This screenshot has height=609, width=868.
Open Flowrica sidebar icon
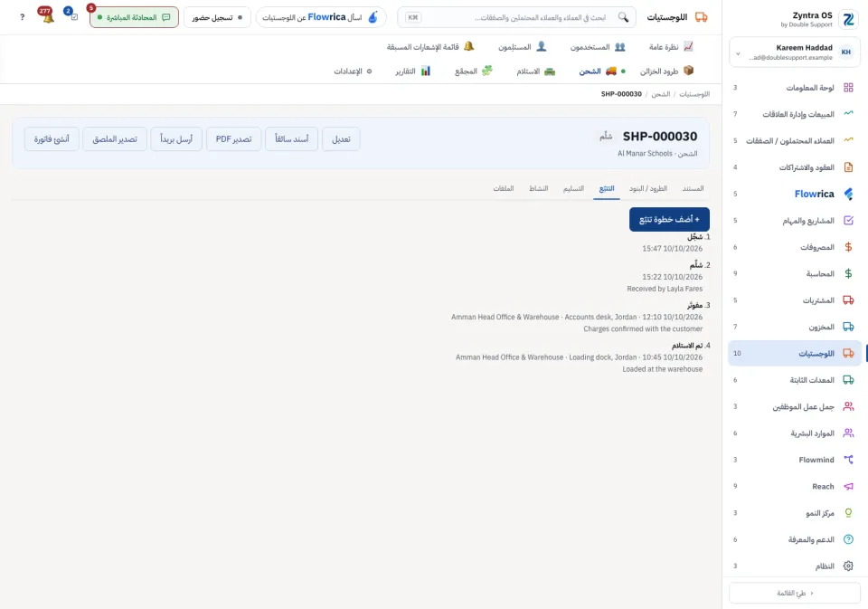tap(848, 194)
